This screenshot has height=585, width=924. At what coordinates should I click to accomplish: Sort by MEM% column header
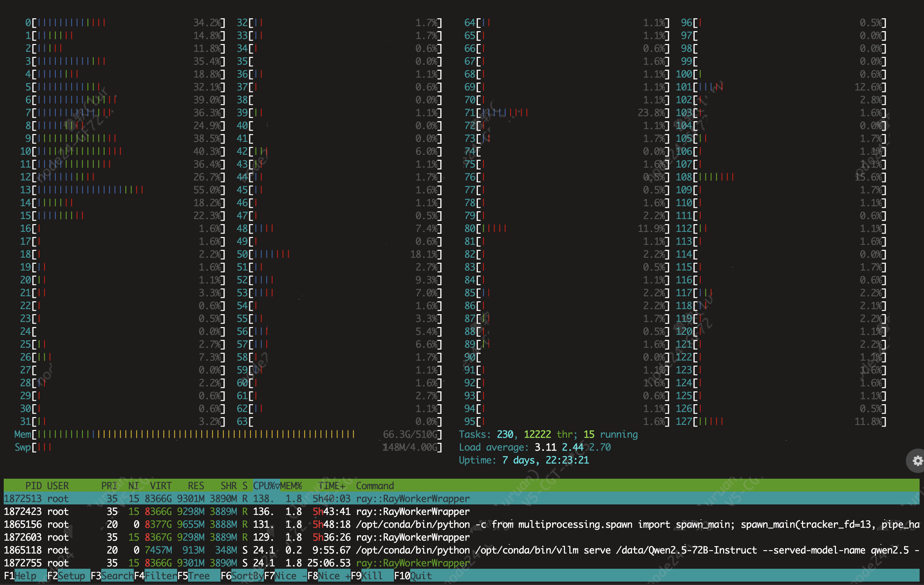(x=291, y=486)
